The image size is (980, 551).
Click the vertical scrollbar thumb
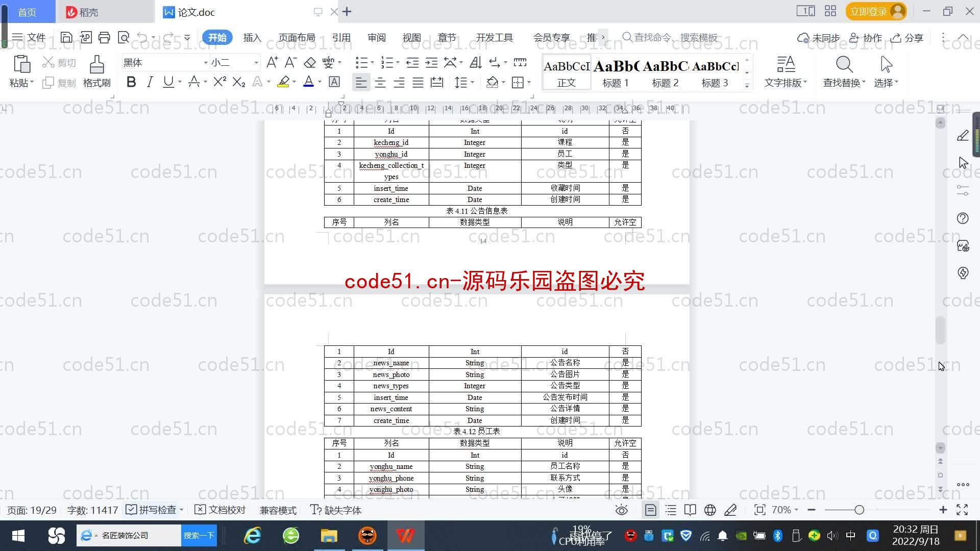point(940,330)
